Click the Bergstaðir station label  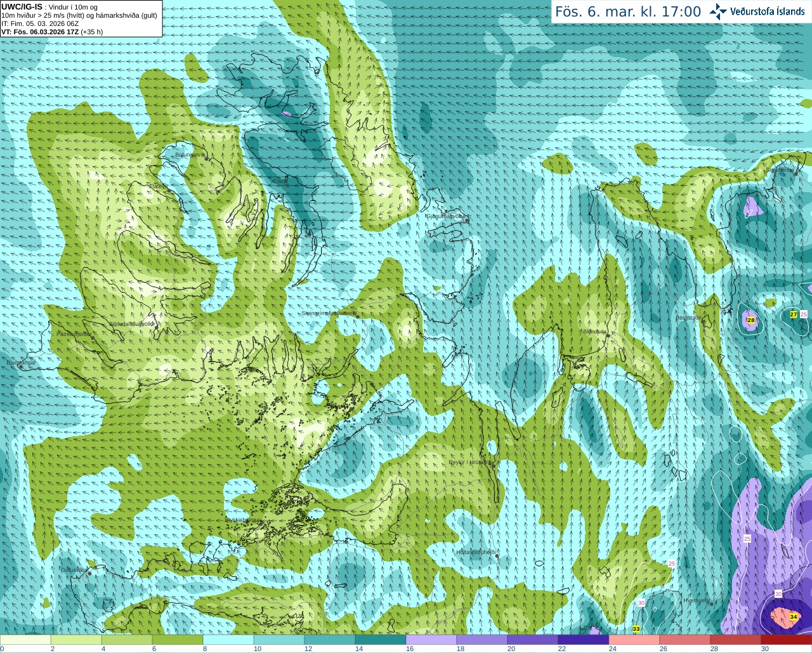tap(688, 318)
